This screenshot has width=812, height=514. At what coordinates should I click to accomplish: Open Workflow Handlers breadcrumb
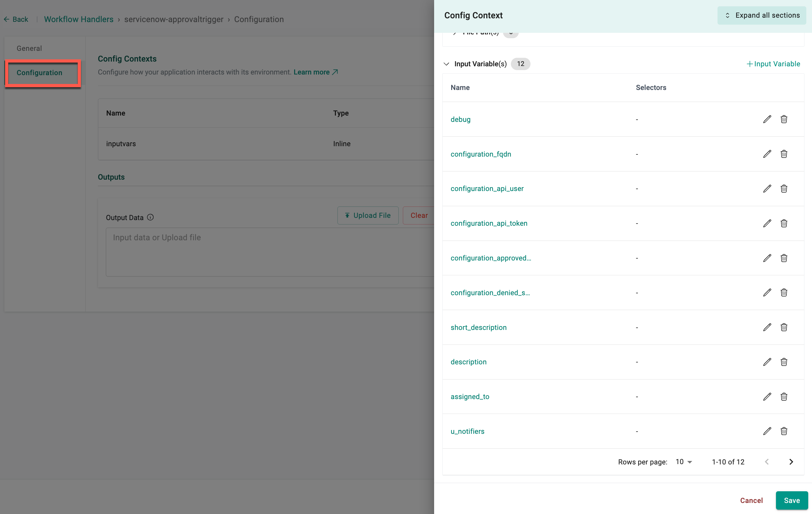tap(79, 20)
